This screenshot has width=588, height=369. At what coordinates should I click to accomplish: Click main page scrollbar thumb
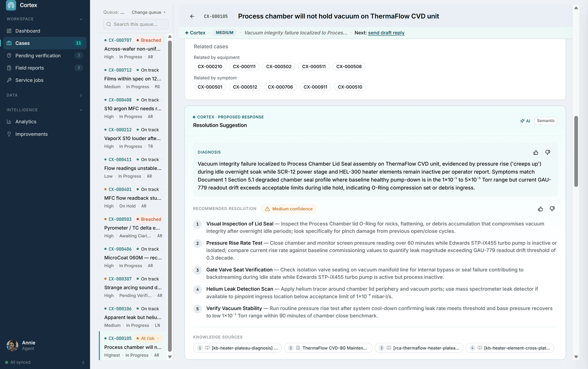tap(576, 152)
